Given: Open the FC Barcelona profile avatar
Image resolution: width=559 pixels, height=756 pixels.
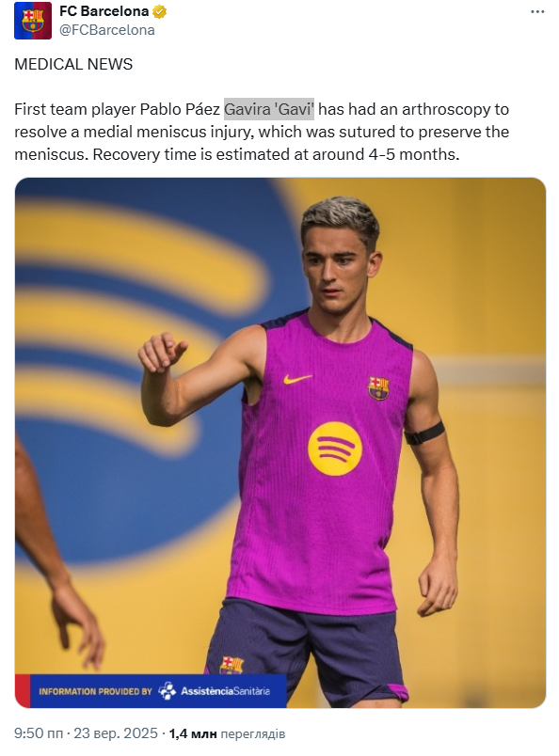Looking at the screenshot, I should coord(33,21).
